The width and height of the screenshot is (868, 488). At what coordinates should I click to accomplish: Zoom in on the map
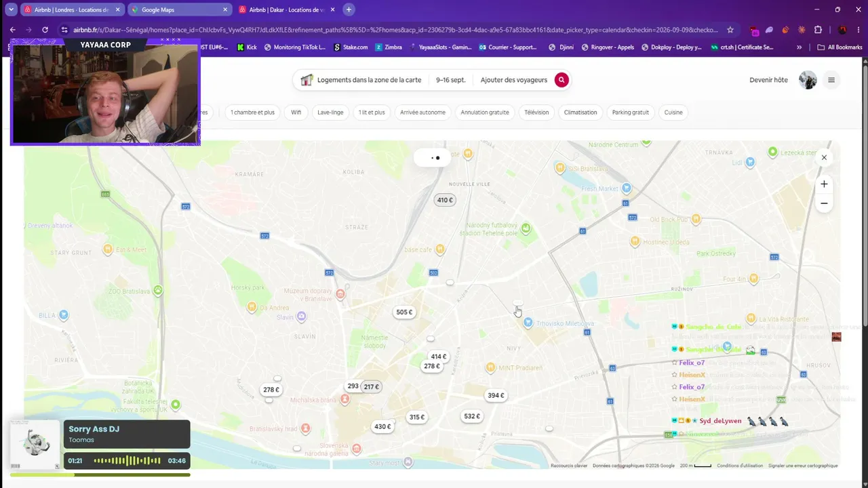[x=824, y=184]
